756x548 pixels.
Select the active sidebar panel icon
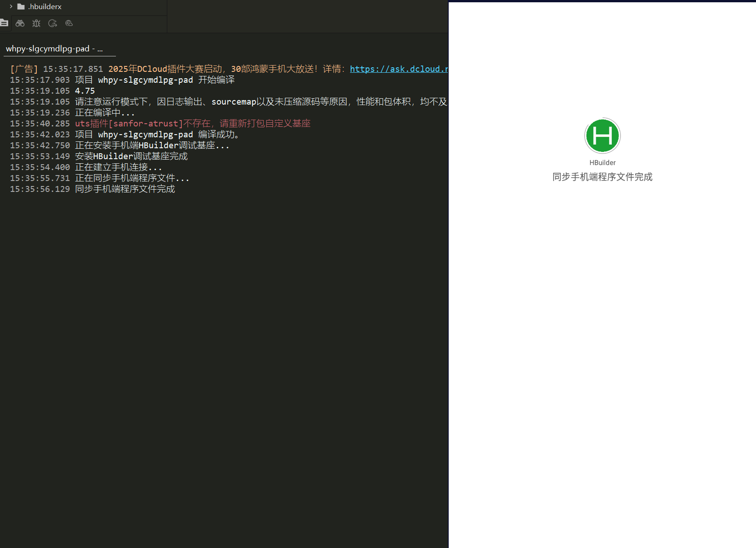pyautogui.click(x=5, y=23)
